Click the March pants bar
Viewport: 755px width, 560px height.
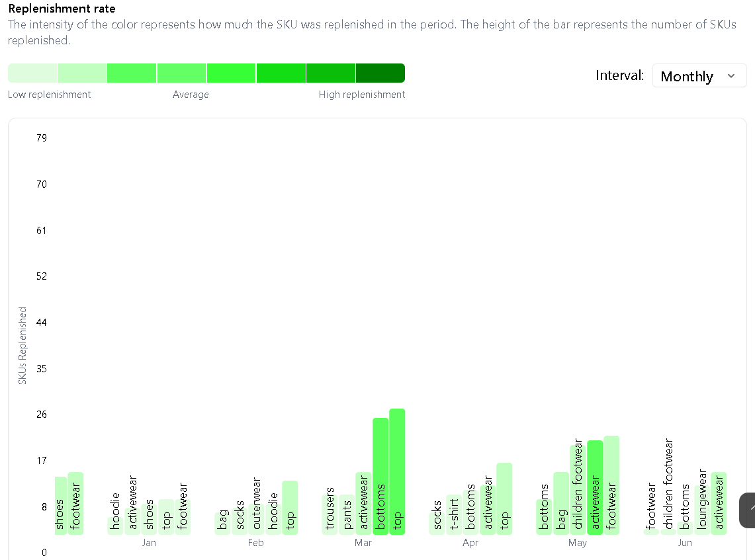tap(347, 514)
